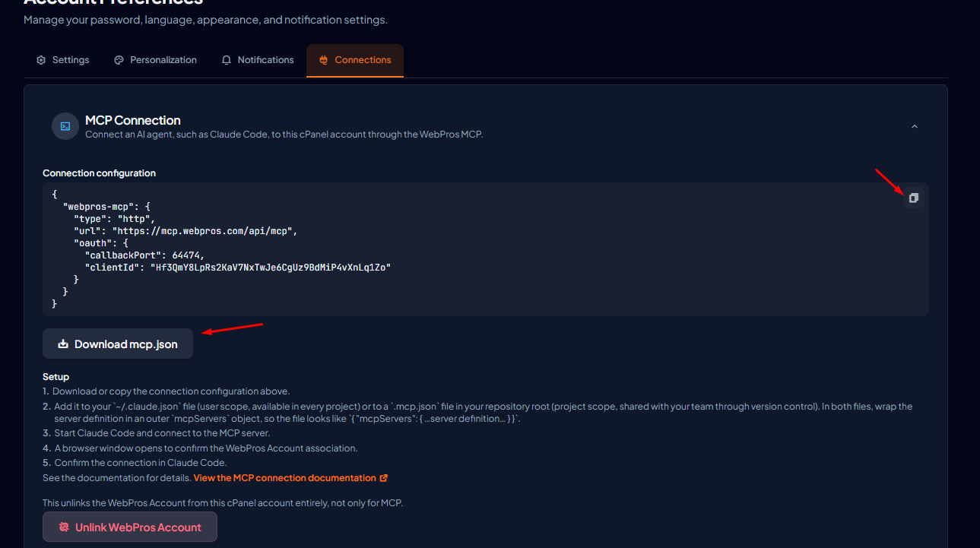This screenshot has width=980, height=548.
Task: View the MCP connection documentation
Action: coord(290,478)
